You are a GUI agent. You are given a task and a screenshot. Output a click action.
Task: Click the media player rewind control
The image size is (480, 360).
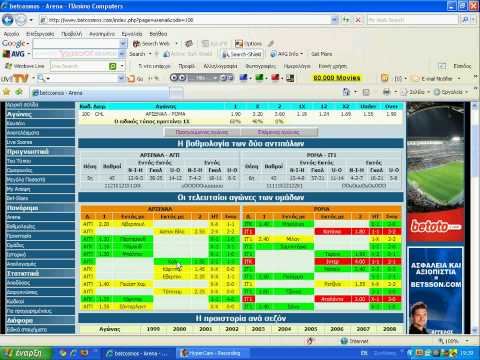point(174,78)
